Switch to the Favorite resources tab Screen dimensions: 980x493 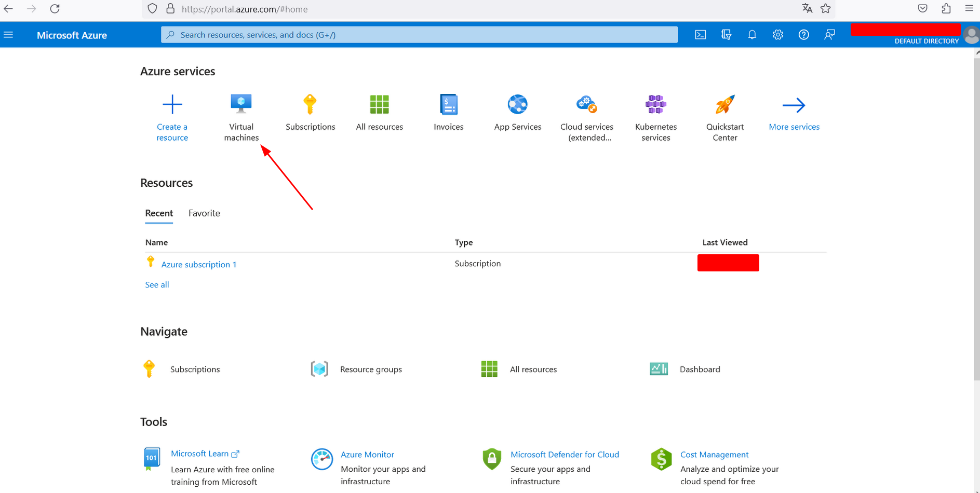pos(204,213)
